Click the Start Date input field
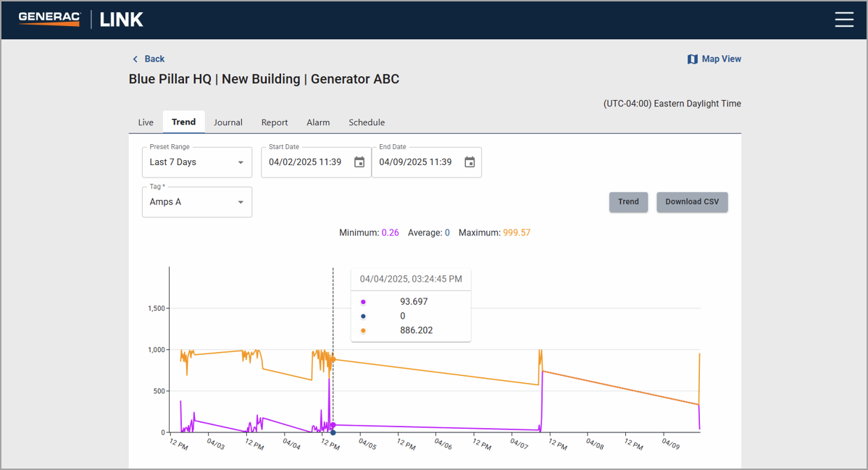The width and height of the screenshot is (868, 470). [x=306, y=162]
